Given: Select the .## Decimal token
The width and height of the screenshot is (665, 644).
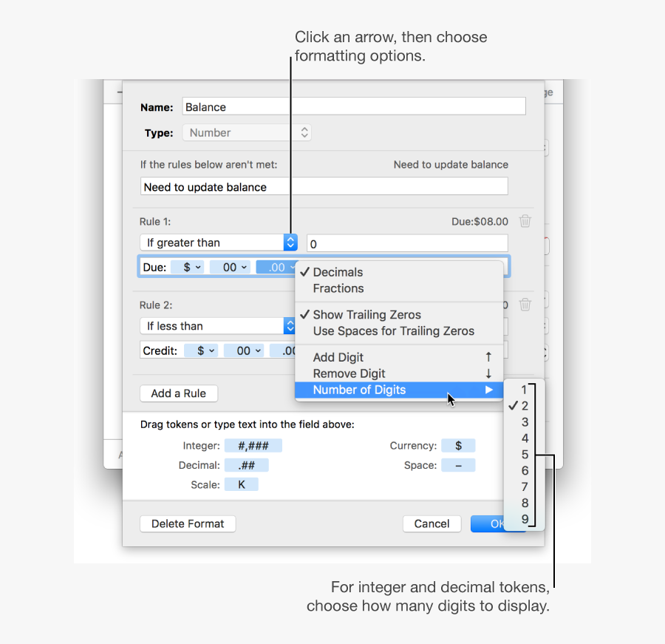Looking at the screenshot, I should pos(247,464).
